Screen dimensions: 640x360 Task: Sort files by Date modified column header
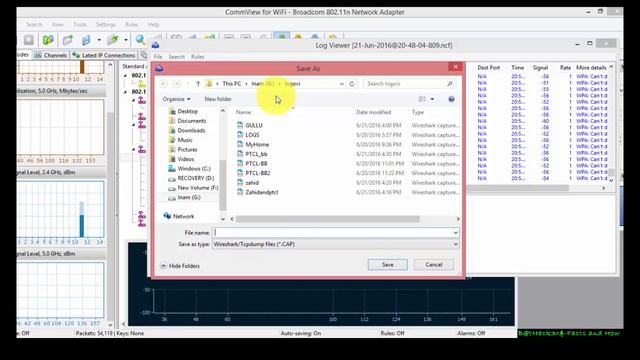[x=373, y=112]
